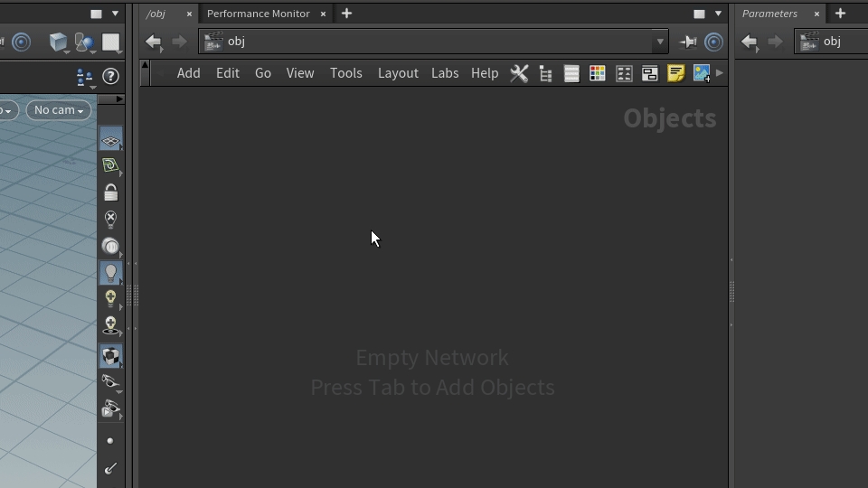Open the color palette grid

point(598,74)
